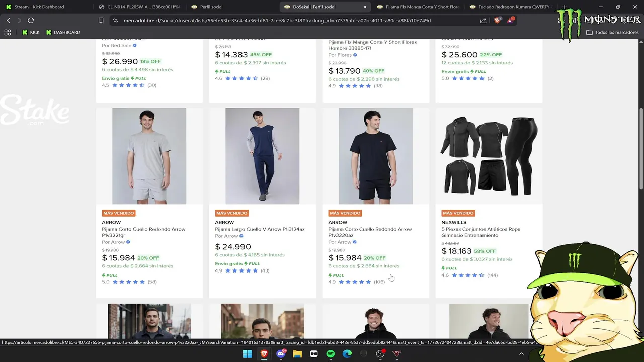Click the NEXWILLS brand label
This screenshot has width=644, height=362.
[x=454, y=222]
